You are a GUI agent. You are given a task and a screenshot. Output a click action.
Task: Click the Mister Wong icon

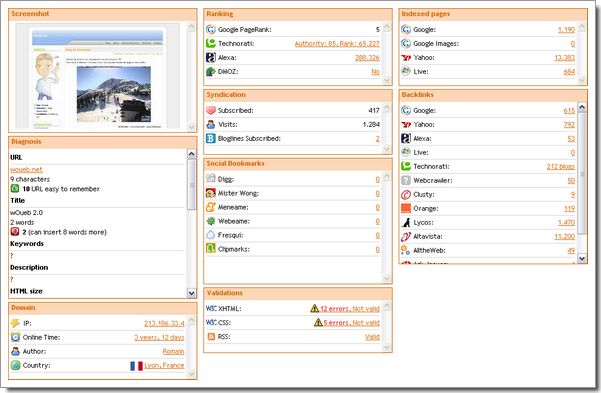point(210,193)
